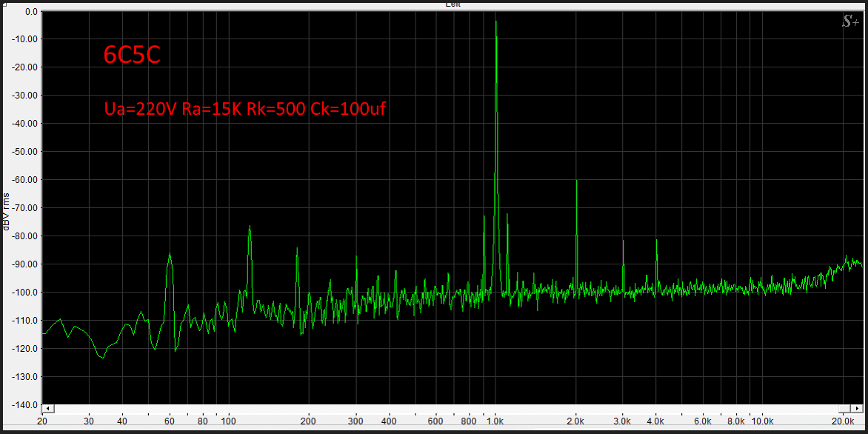The width and height of the screenshot is (868, 434).
Task: Click the 100 frequency axis label
Action: coord(229,421)
